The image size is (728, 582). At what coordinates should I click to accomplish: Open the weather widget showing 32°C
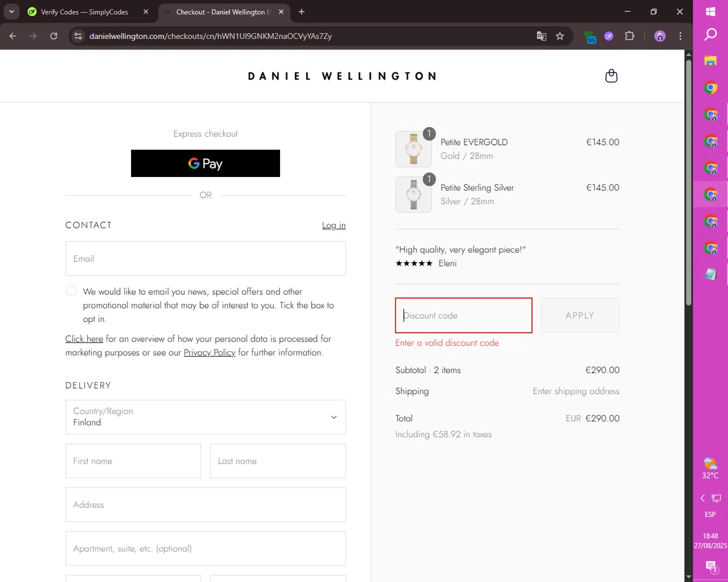coord(710,468)
